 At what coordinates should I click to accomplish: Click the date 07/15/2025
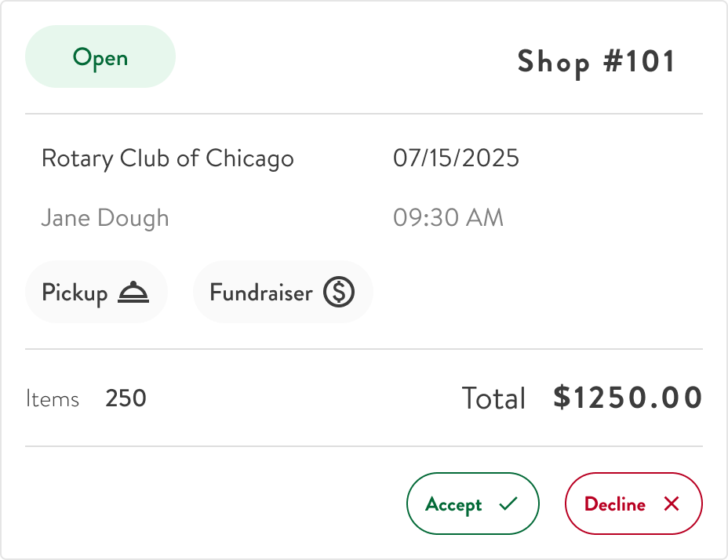[456, 158]
